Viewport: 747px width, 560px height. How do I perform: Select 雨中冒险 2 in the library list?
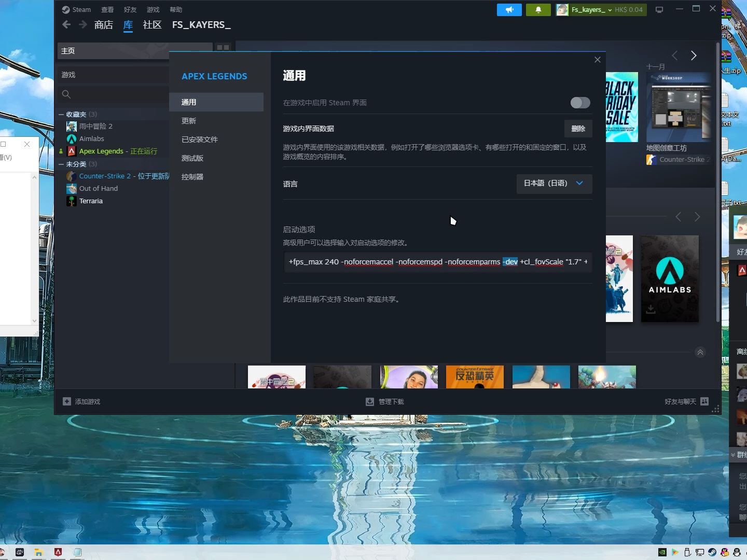pos(95,127)
